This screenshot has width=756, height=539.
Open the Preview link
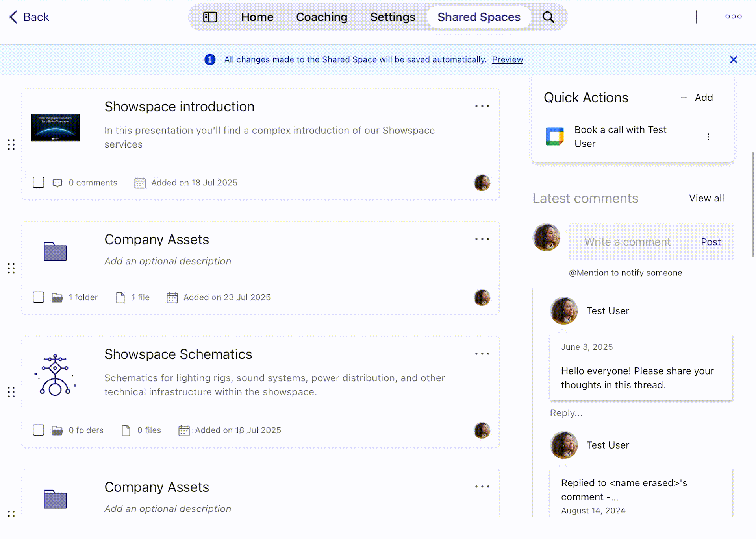507,59
